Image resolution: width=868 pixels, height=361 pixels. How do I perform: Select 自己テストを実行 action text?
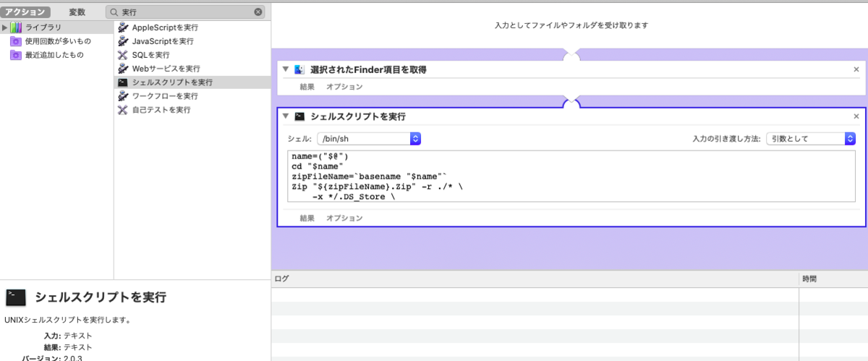[x=161, y=110]
